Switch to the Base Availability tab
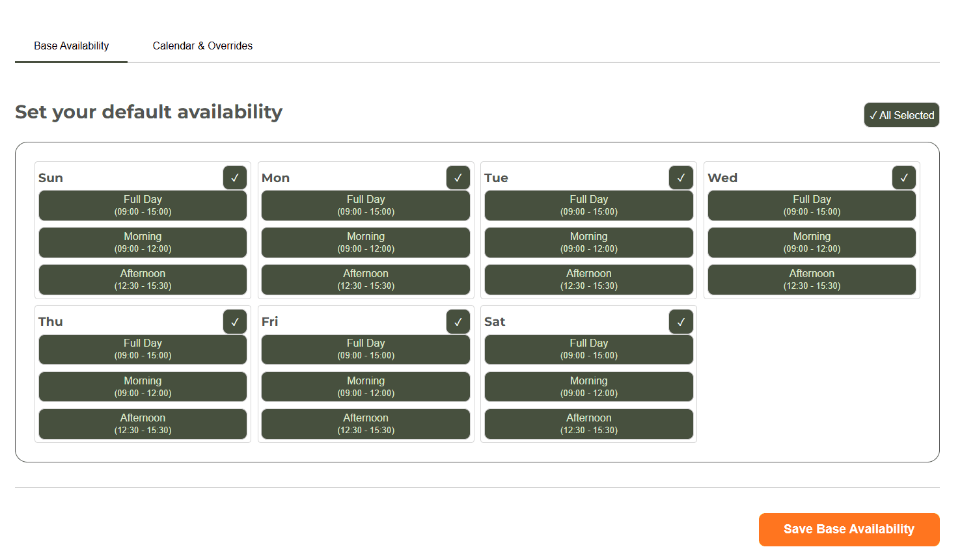Viewport: 975px width, 560px height. coord(72,46)
